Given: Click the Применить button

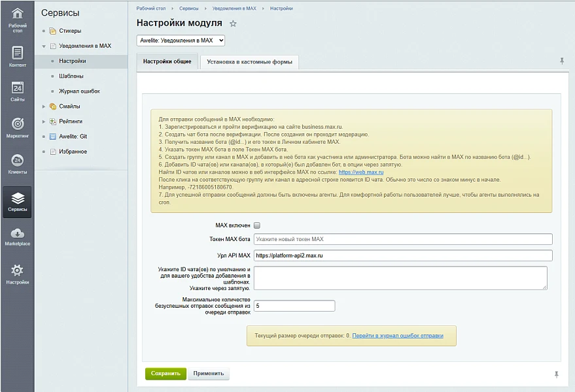Looking at the screenshot, I should 209,373.
